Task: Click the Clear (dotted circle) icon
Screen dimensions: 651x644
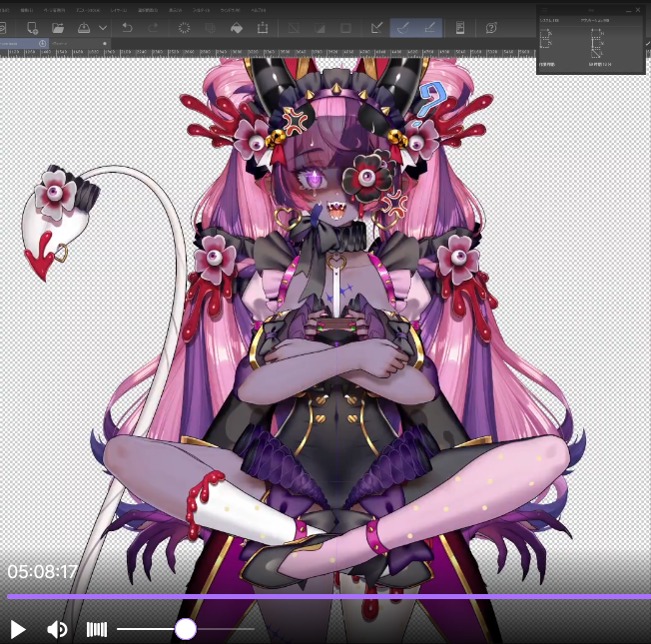Action: click(x=184, y=28)
